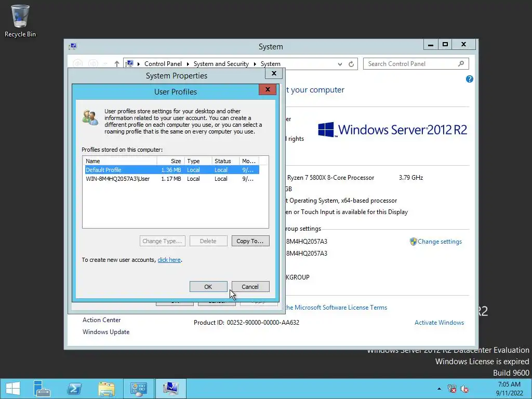Open File Explorer from the taskbar

107,389
